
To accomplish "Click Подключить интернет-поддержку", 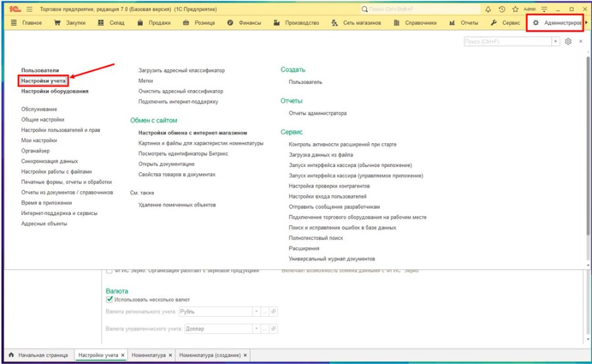I will 178,102.
